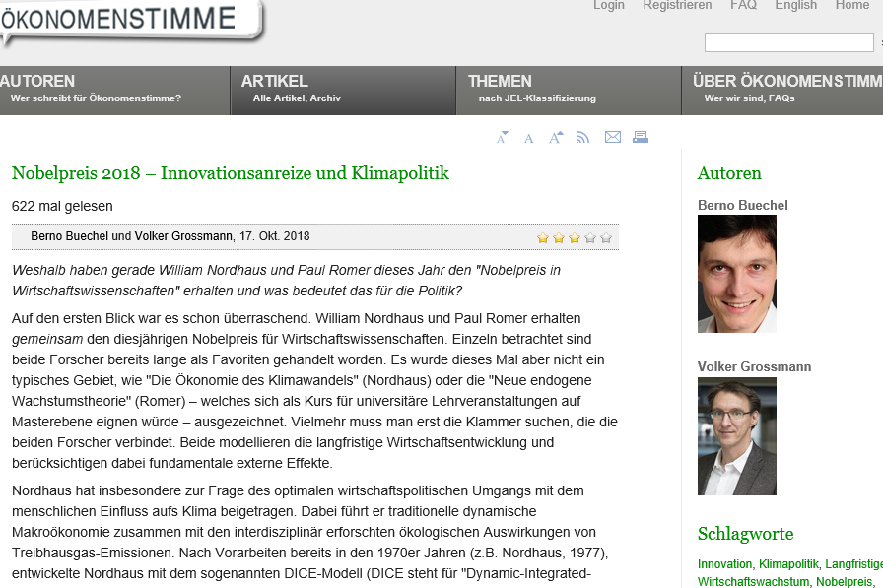Viewport: 883px width, 588px height.
Task: Reset font size to default
Action: 528,139
